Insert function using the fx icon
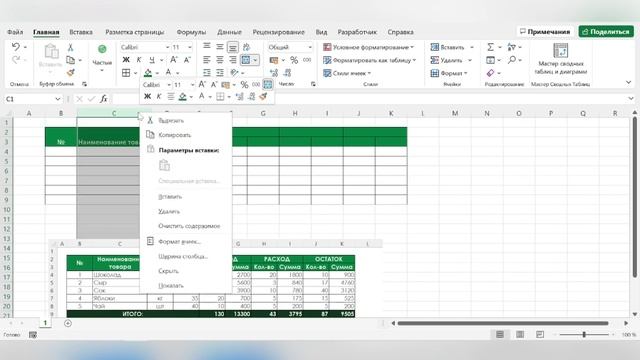 (x=104, y=99)
